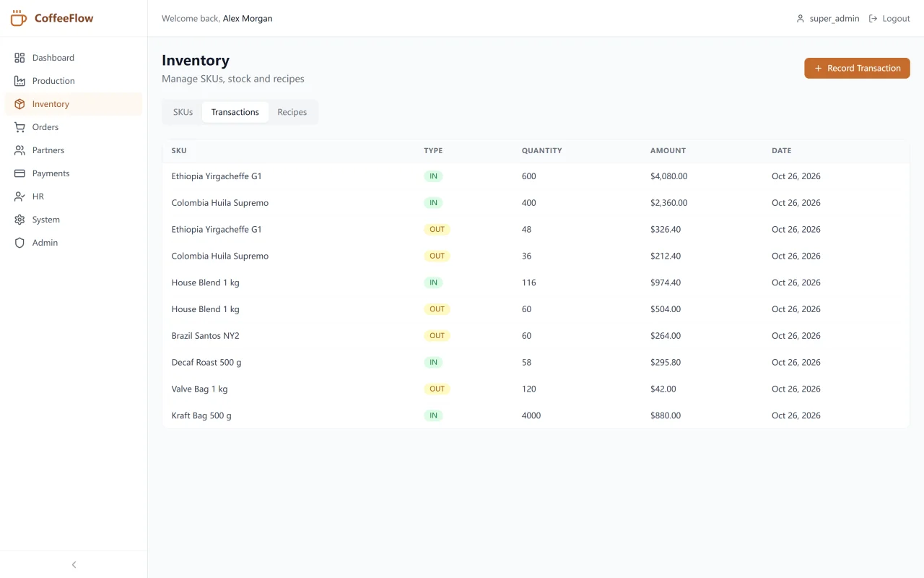This screenshot has width=924, height=578.
Task: Click the CoffeeFlow brand name
Action: (64, 18)
